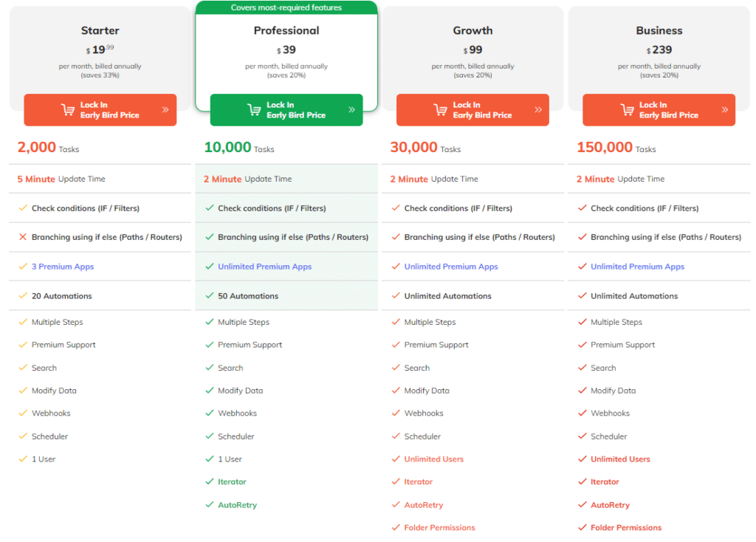756x542 pixels.
Task: Click the double-chevron arrow on Professional button
Action: tap(351, 110)
